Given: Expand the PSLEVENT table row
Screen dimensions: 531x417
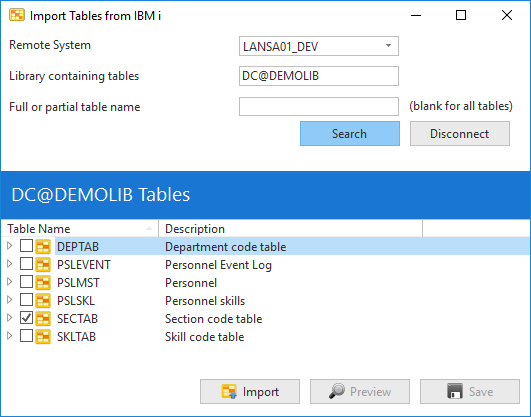Looking at the screenshot, I should click(x=9, y=264).
